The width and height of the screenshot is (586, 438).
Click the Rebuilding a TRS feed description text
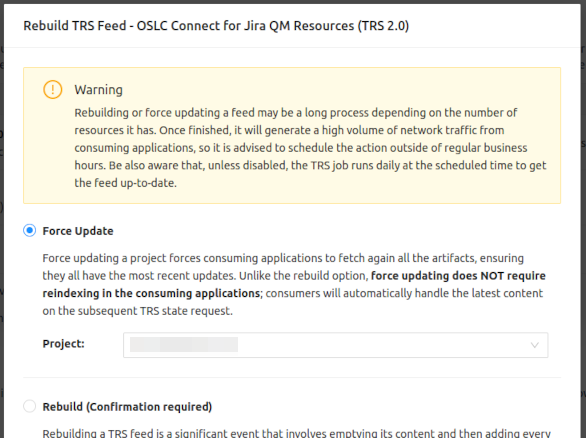296,433
